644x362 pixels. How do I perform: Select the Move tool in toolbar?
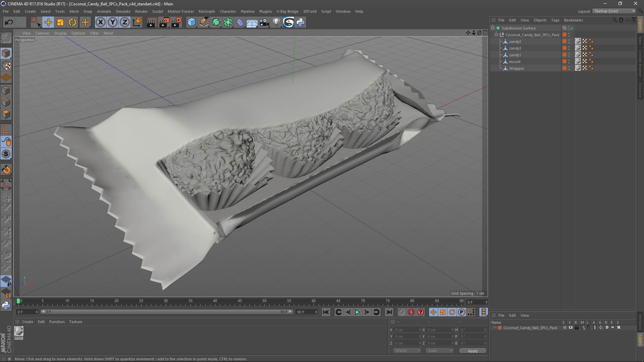[48, 22]
